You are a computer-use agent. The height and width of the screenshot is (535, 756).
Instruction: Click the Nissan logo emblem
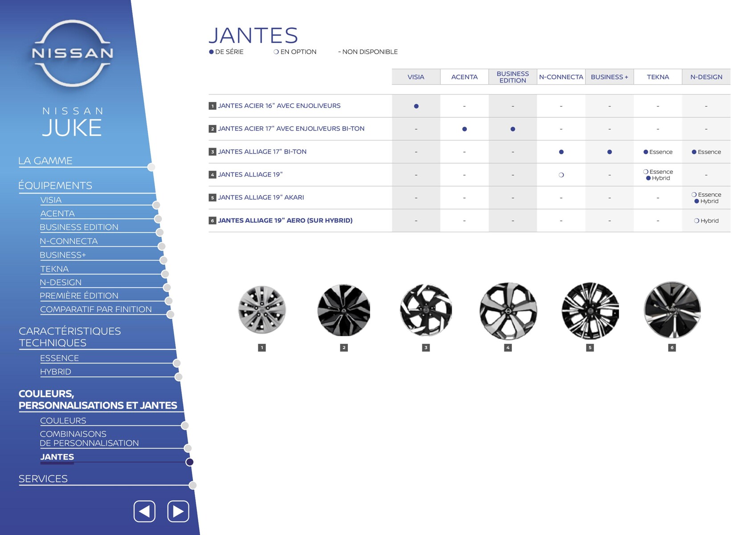click(x=72, y=53)
